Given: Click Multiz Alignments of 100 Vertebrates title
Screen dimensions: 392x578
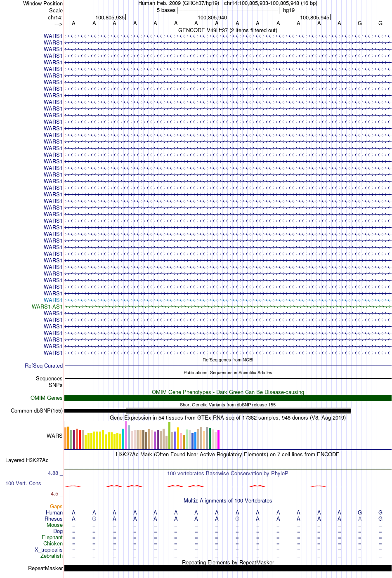Looking at the screenshot, I should pos(228,500).
